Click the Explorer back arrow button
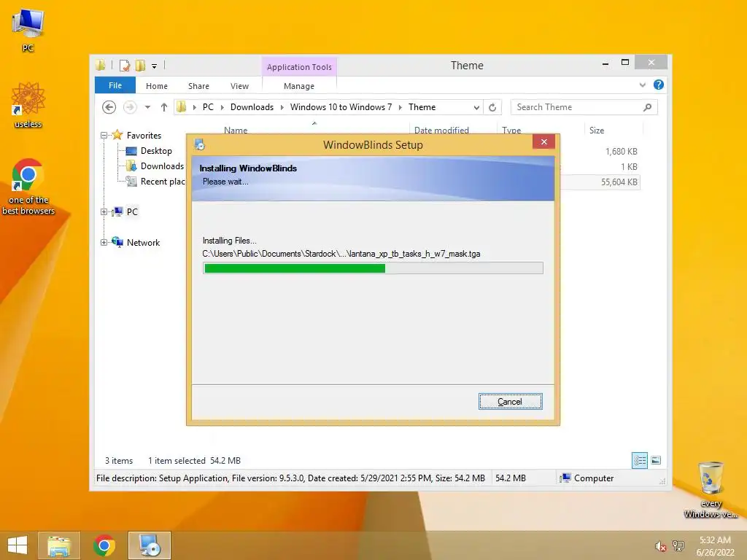Image resolution: width=747 pixels, height=560 pixels. click(109, 107)
